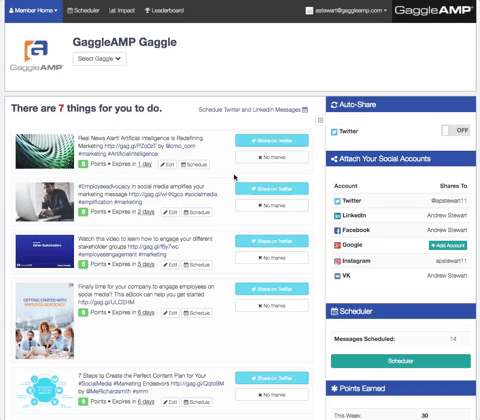Image resolution: width=480 pixels, height=420 pixels.
Task: Click the Twitter icon in the Auto-Share panel
Action: [x=334, y=132]
